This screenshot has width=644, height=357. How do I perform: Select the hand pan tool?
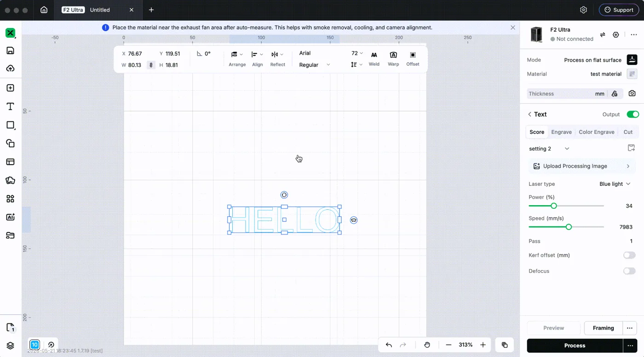point(427,345)
